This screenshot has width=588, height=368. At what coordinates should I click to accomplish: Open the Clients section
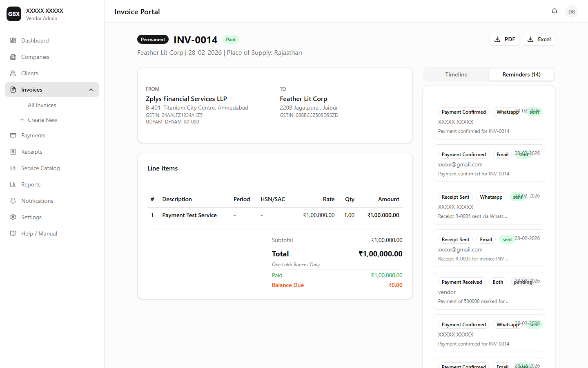click(x=29, y=73)
